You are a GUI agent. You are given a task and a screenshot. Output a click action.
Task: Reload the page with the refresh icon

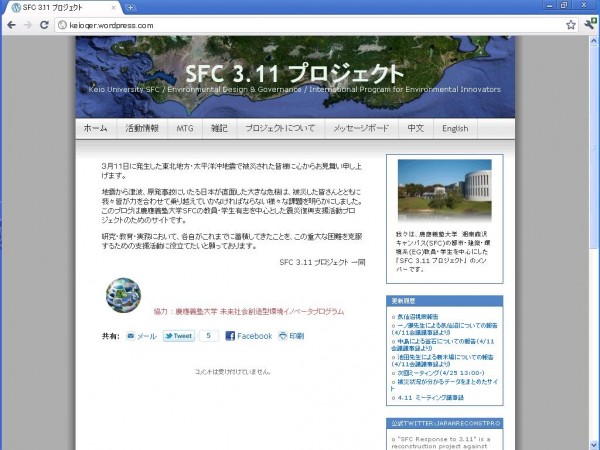pos(44,25)
